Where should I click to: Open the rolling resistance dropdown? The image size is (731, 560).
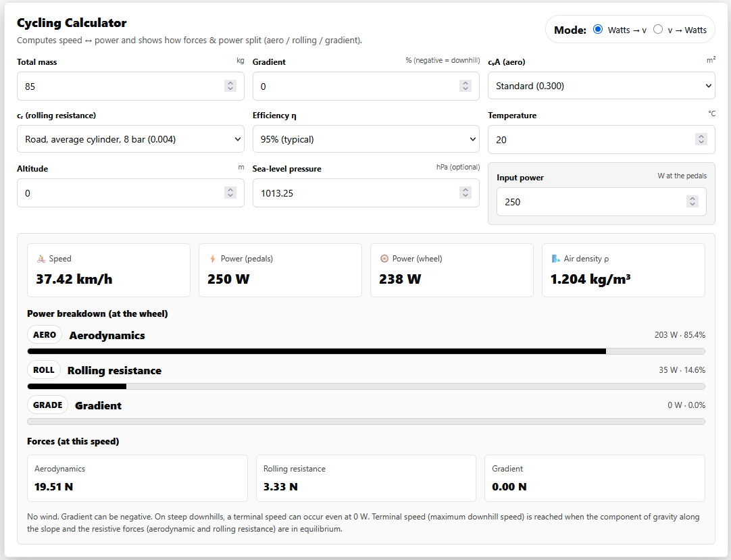pos(130,139)
